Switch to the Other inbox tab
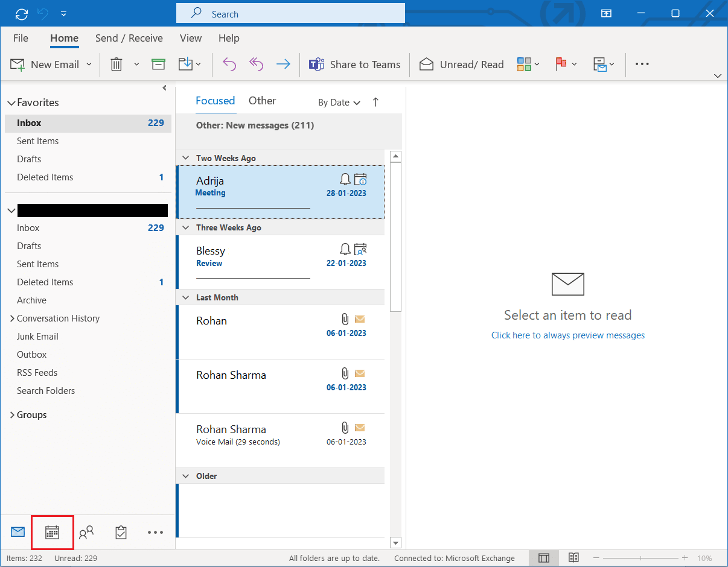Image resolution: width=728 pixels, height=567 pixels. 262,101
